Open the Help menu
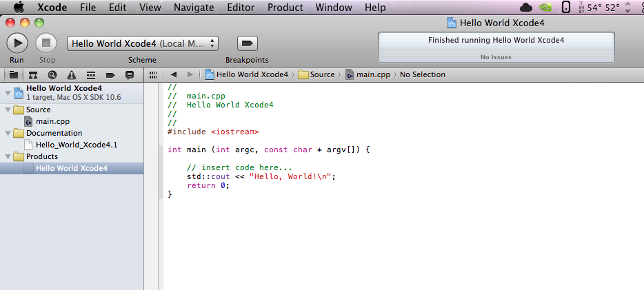The height and width of the screenshot is (290, 644). (375, 8)
